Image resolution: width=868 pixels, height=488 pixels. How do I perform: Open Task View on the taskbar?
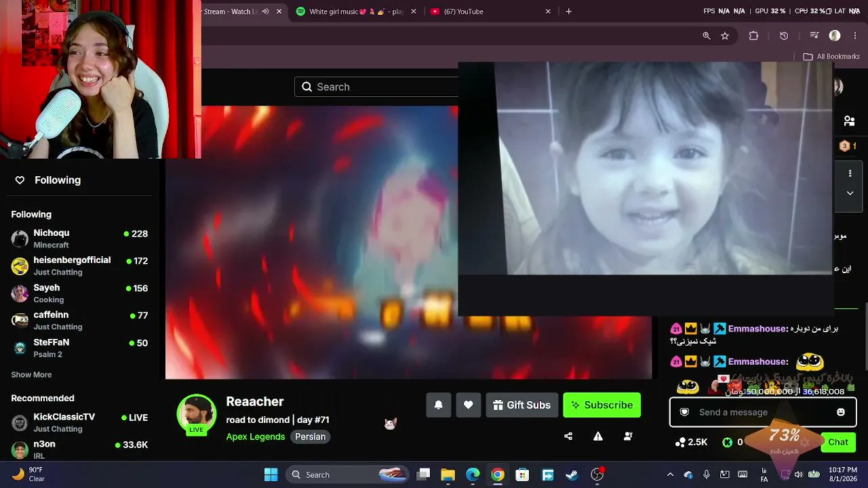(424, 474)
